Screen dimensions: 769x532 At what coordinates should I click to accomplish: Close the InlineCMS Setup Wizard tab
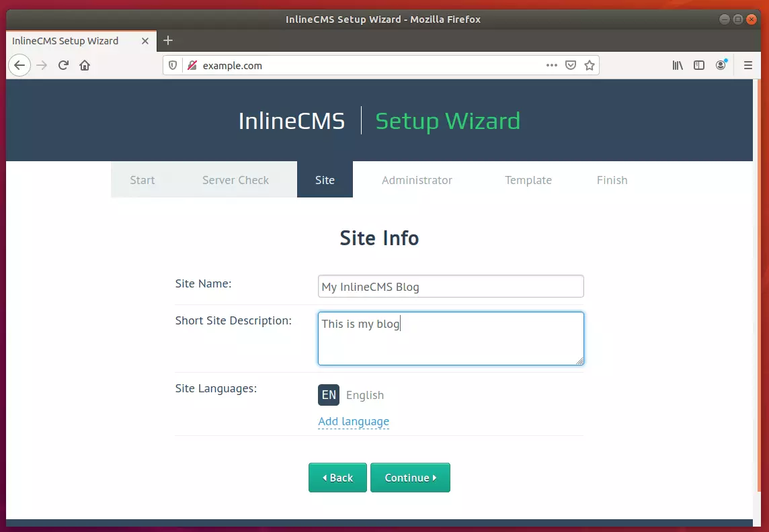pyautogui.click(x=145, y=41)
